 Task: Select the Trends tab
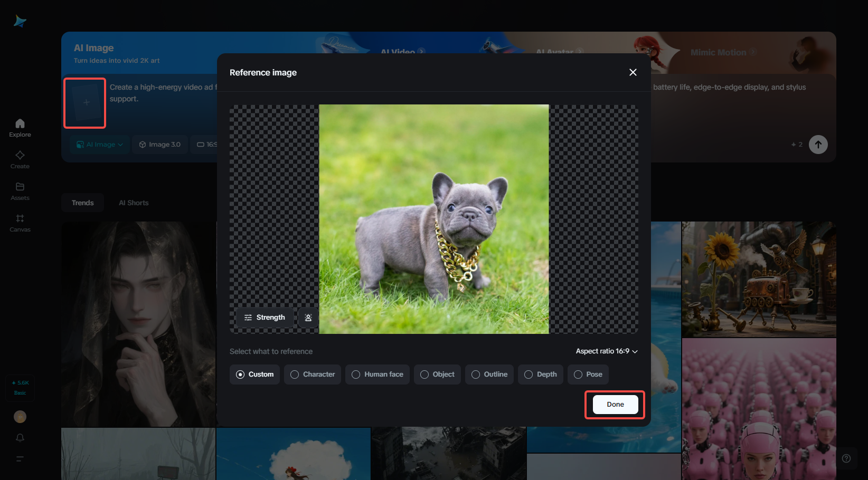click(82, 203)
